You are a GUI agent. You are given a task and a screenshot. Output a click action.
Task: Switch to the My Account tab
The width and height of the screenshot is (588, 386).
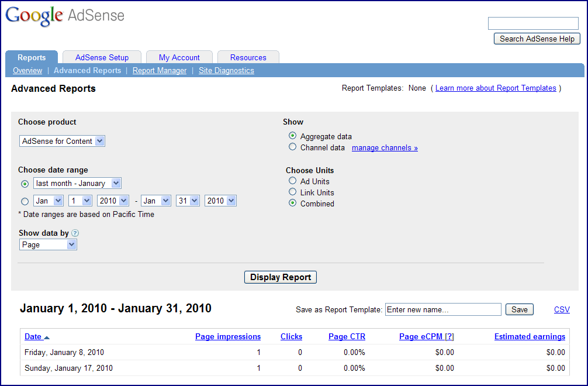pos(179,57)
